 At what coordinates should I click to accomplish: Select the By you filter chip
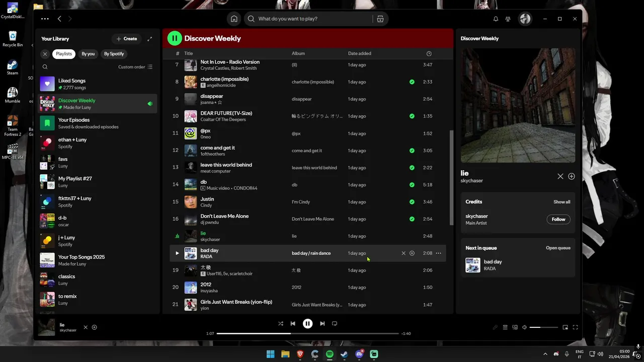point(88,54)
